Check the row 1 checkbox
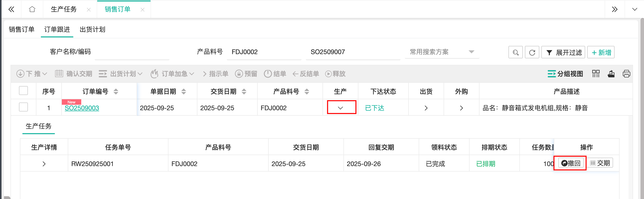This screenshot has height=199, width=644. pyautogui.click(x=23, y=107)
